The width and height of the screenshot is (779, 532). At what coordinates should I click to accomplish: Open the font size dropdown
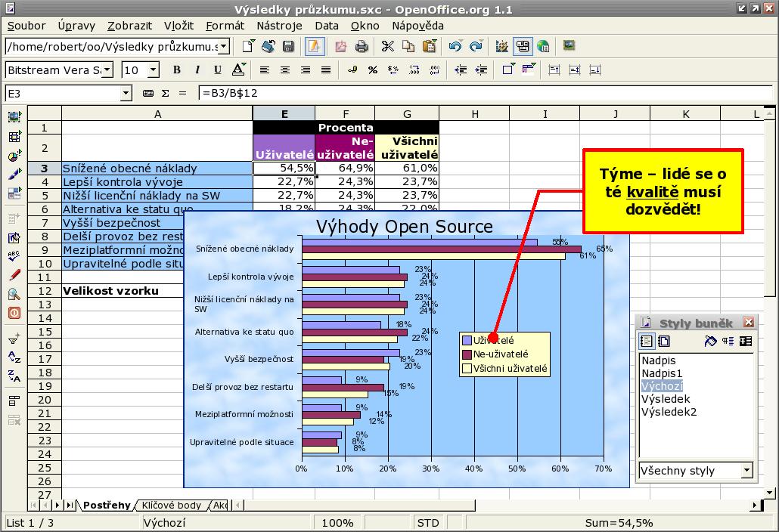[154, 70]
